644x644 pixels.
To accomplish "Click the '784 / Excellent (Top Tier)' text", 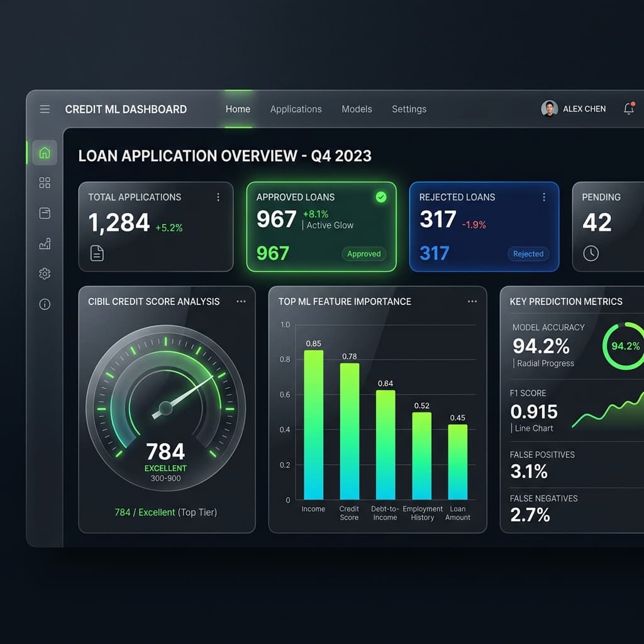I will tap(165, 512).
